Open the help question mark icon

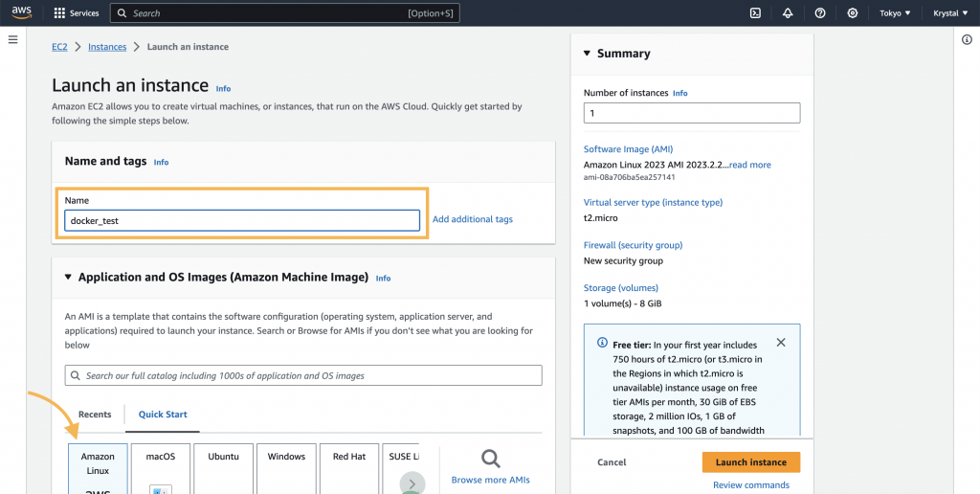point(820,13)
